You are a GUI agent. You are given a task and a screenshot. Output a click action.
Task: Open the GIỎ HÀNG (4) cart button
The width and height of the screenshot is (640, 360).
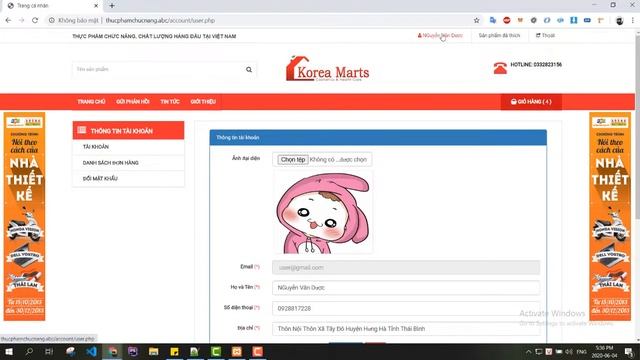531,102
